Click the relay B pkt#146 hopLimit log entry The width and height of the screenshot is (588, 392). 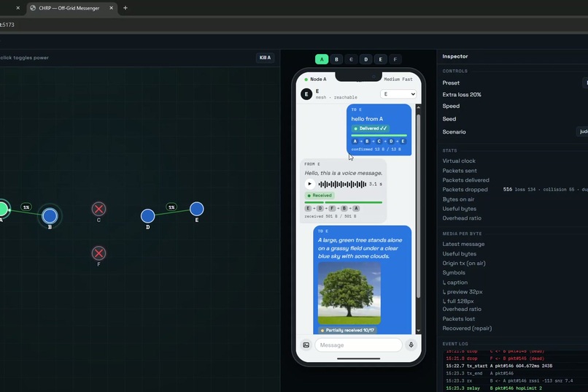point(494,388)
